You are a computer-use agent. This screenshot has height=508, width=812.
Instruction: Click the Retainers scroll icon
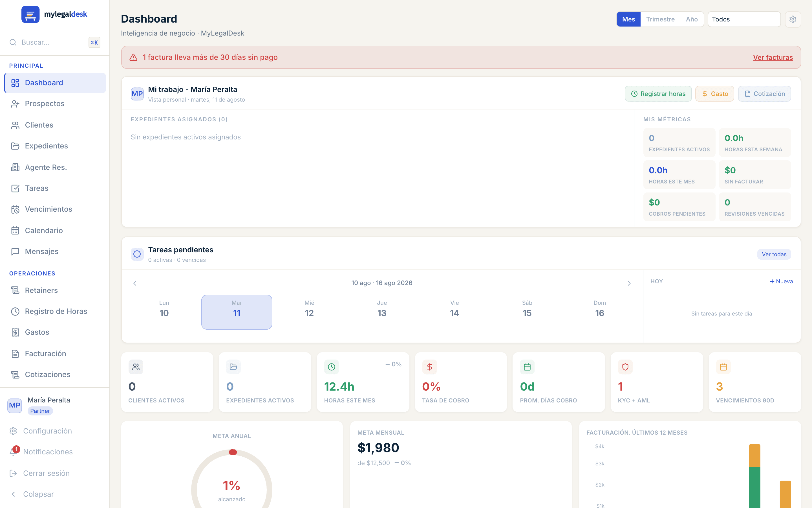(x=15, y=290)
